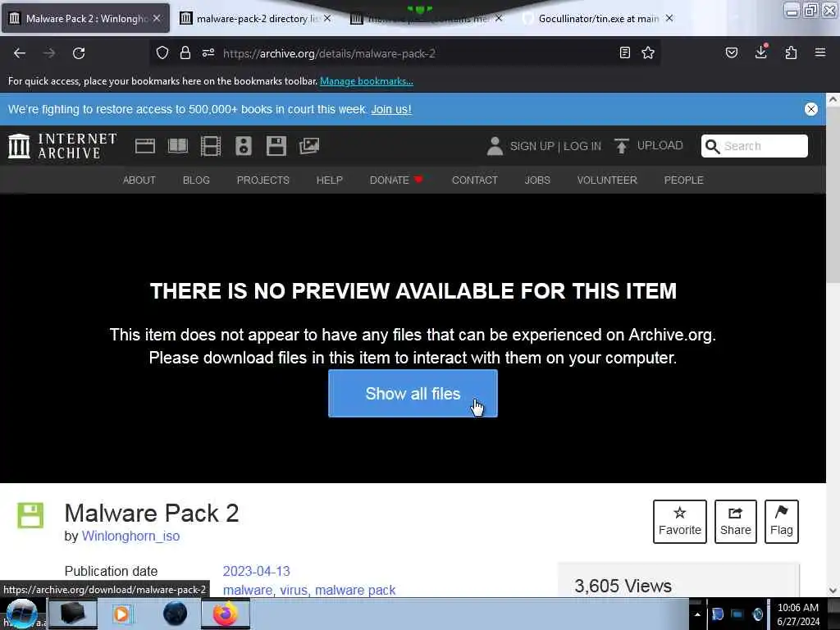The width and height of the screenshot is (840, 630).
Task: Toggle reader view icon
Action: point(624,52)
